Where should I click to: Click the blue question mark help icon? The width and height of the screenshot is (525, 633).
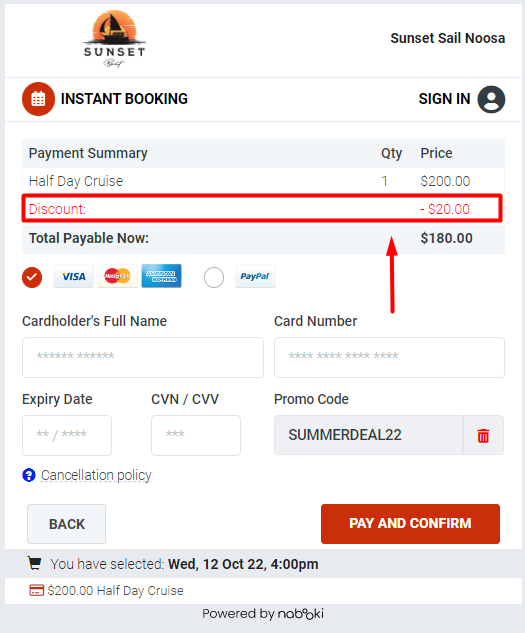pyautogui.click(x=29, y=475)
